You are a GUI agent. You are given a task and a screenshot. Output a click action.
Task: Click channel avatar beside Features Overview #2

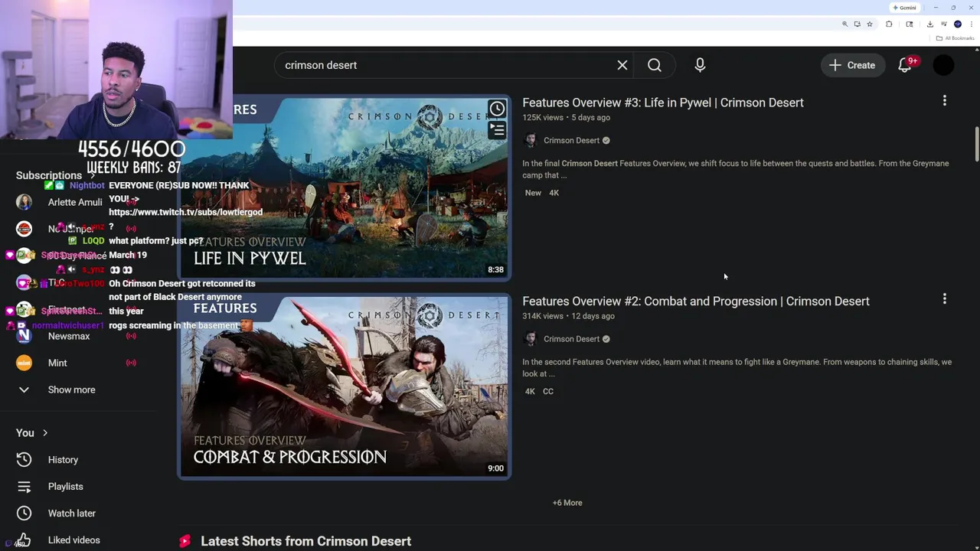[x=531, y=339]
